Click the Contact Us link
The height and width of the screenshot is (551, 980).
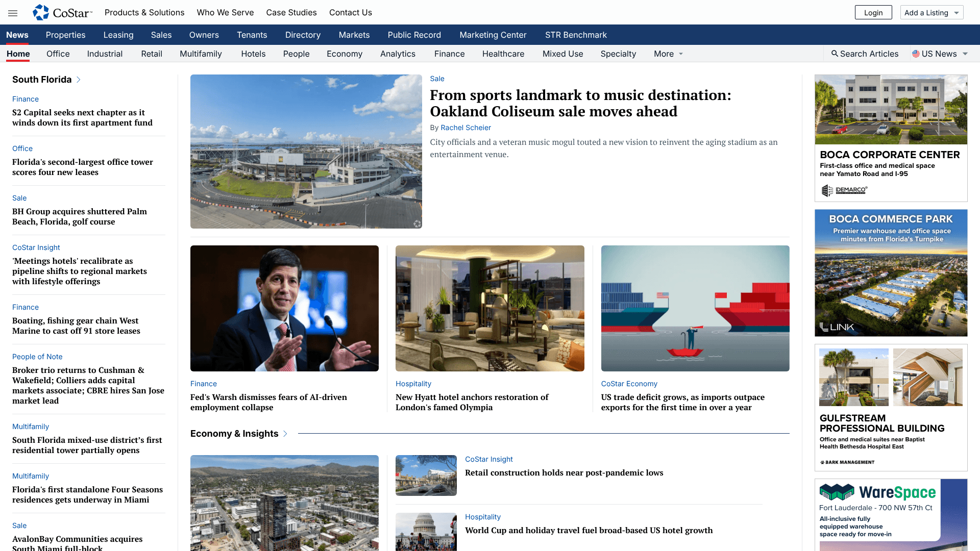351,12
